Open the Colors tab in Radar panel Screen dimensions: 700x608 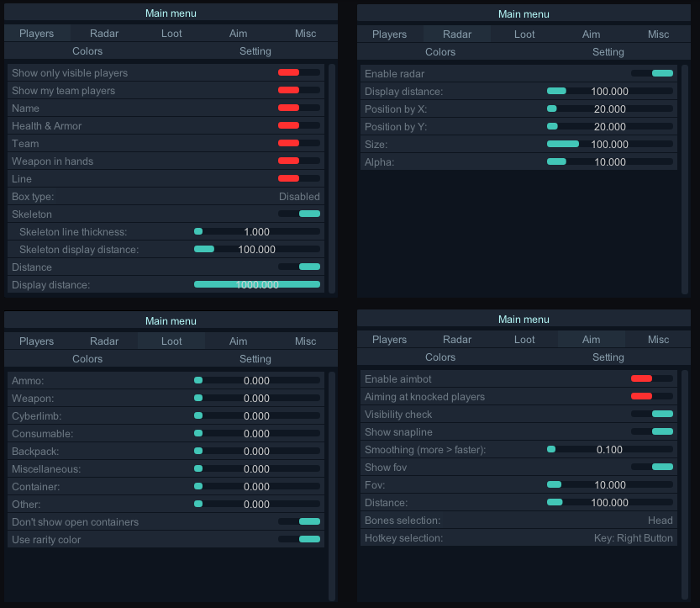439,51
